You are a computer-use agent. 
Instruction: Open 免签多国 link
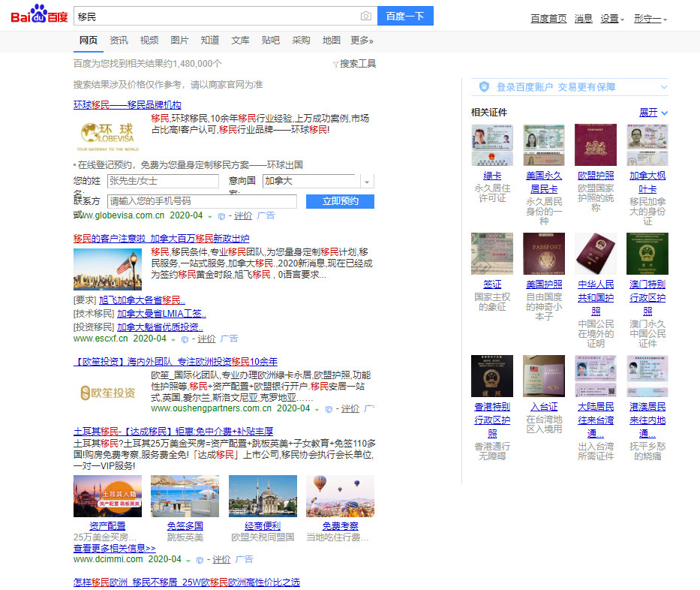[185, 526]
